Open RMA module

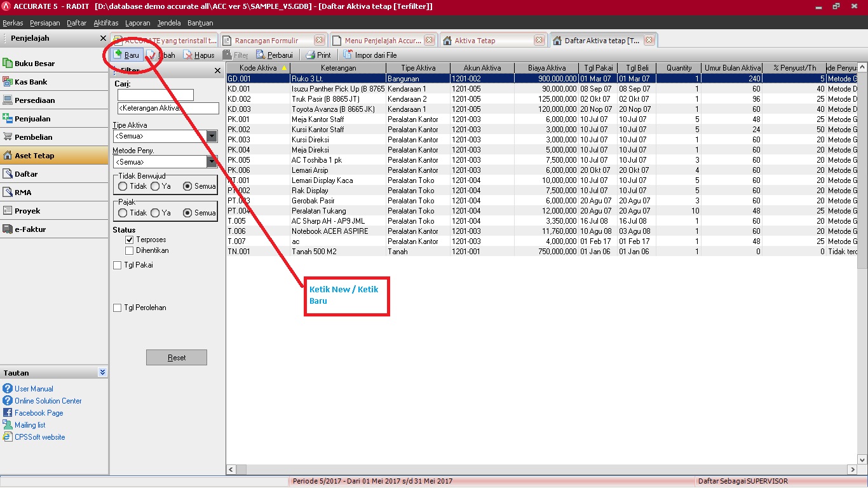pos(54,193)
